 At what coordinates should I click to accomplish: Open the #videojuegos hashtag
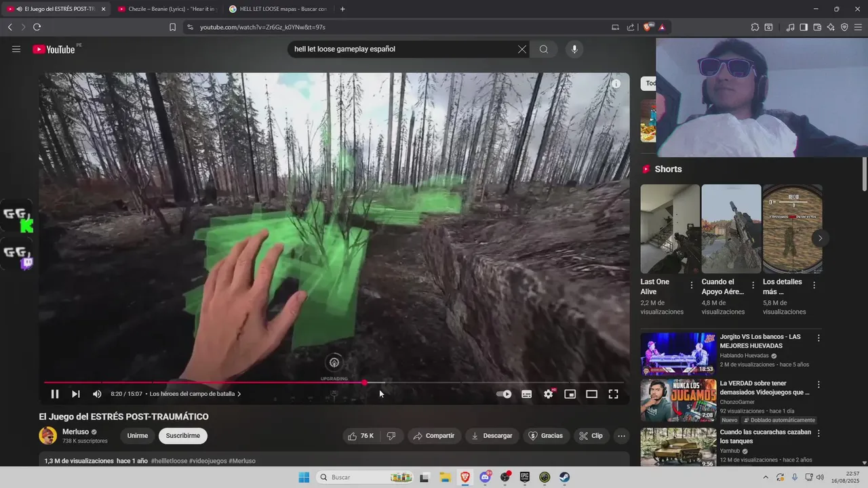(208, 461)
